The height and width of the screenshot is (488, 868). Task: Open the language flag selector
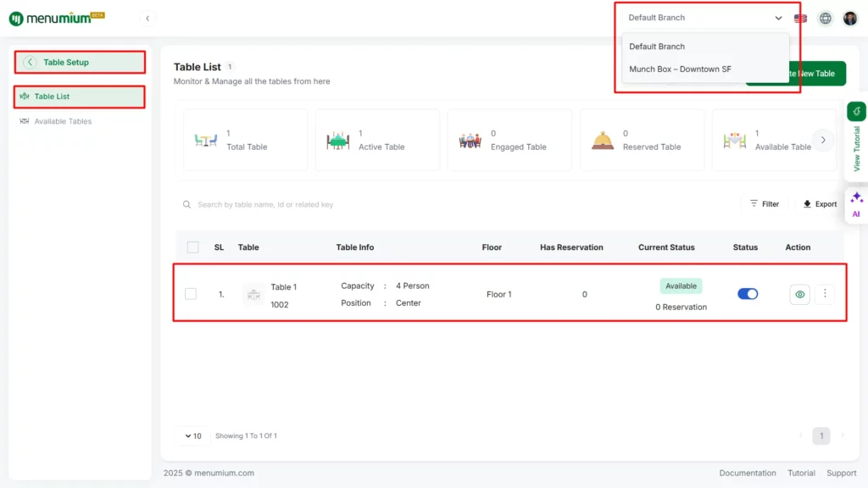(x=800, y=19)
